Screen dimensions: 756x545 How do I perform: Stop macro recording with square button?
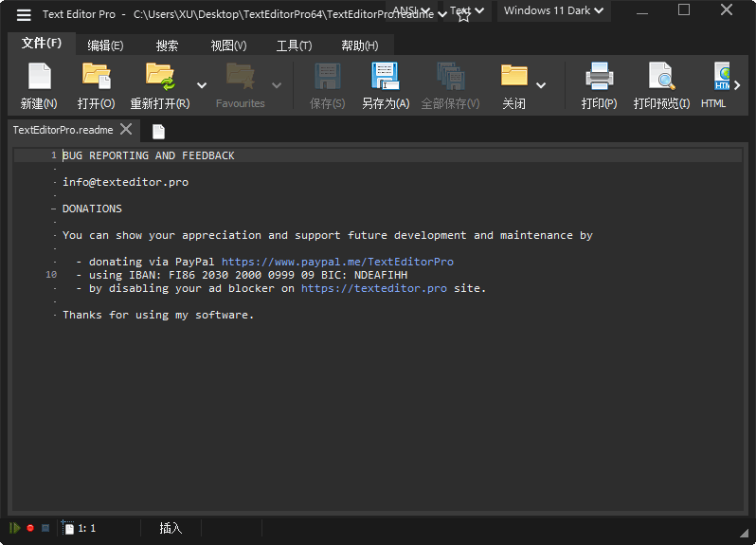coord(45,528)
